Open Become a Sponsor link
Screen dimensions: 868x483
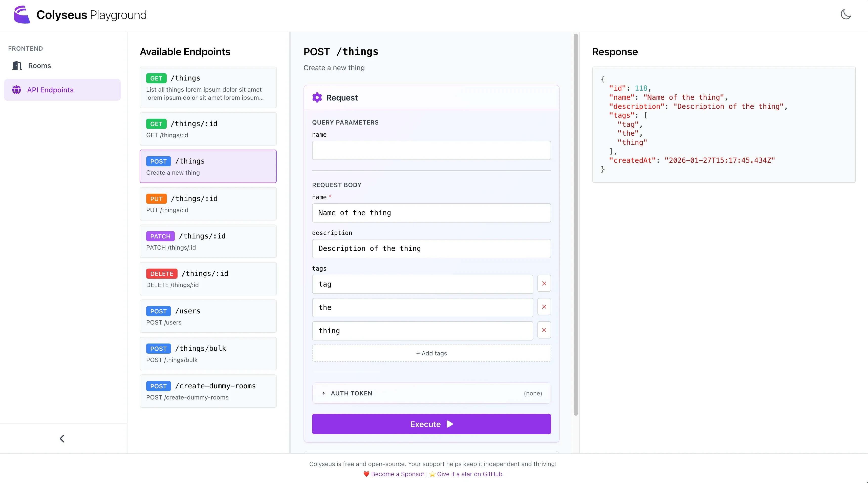(397, 474)
